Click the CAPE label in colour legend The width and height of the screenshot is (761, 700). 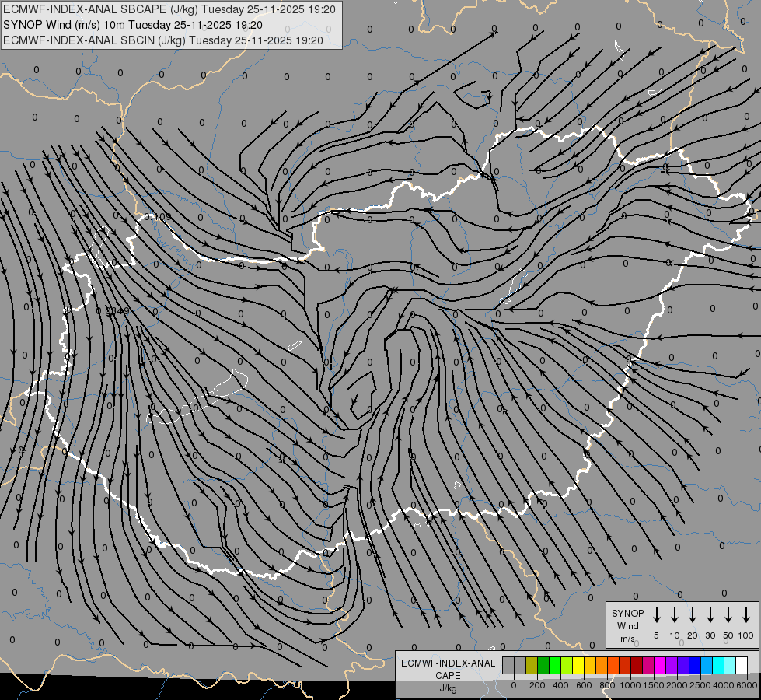tap(448, 675)
